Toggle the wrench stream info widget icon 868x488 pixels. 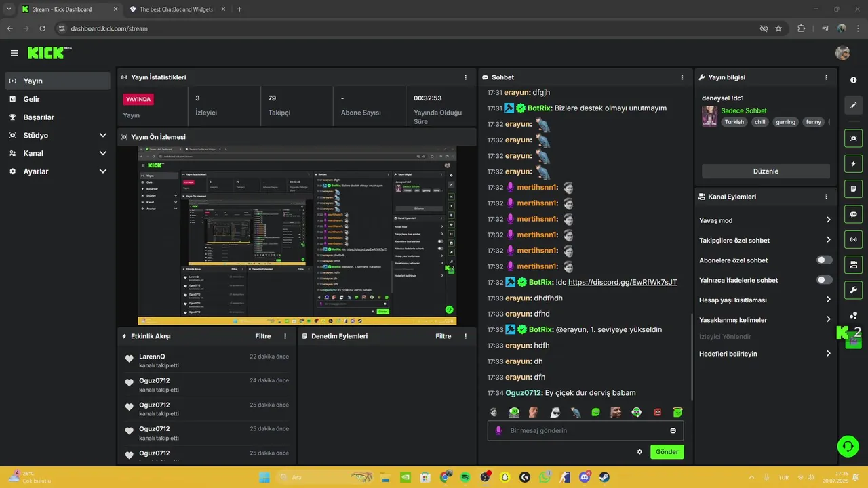853,290
